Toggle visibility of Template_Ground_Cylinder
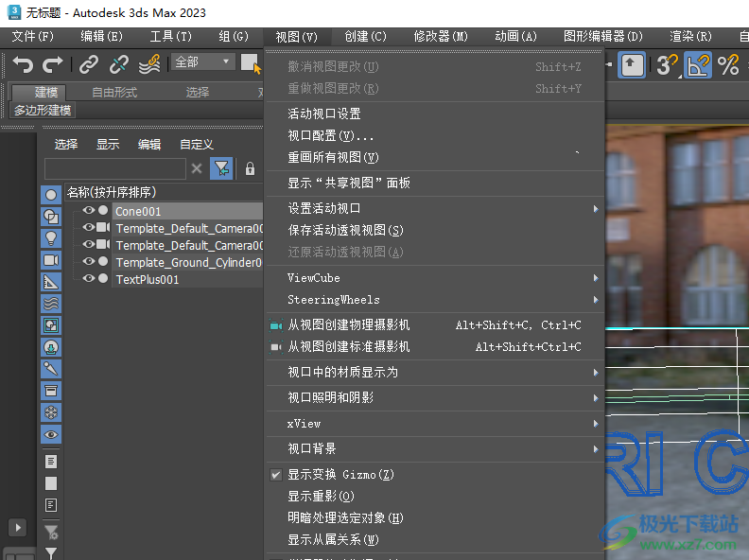The image size is (749, 560). click(89, 261)
